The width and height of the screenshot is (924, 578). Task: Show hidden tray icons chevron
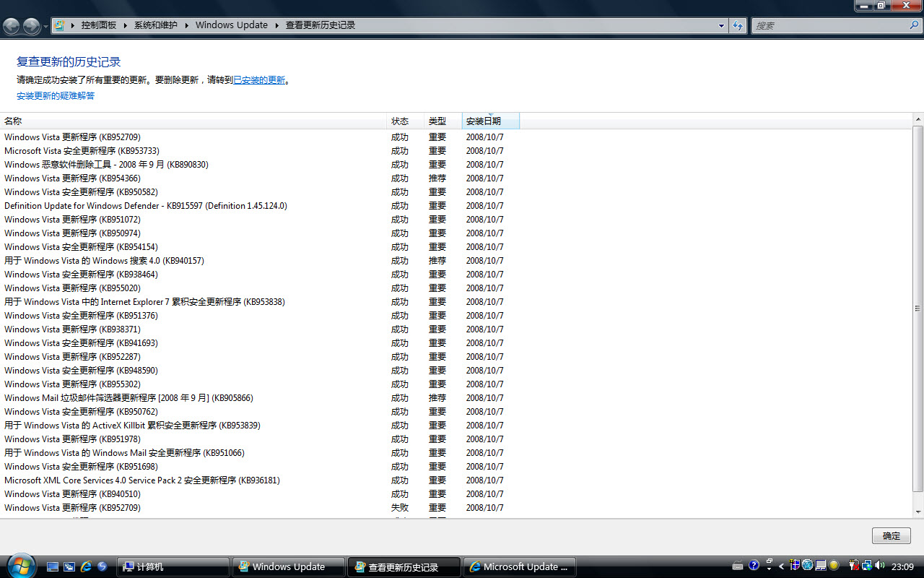(x=781, y=566)
